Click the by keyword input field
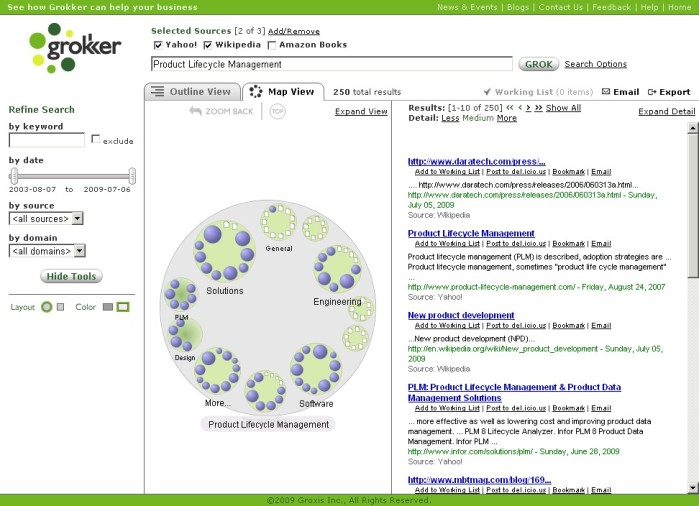This screenshot has width=699, height=506. pos(46,140)
